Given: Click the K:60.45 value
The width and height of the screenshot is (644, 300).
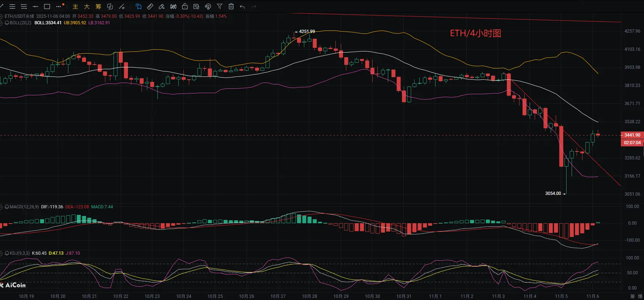Looking at the screenshot, I should coord(39,253).
